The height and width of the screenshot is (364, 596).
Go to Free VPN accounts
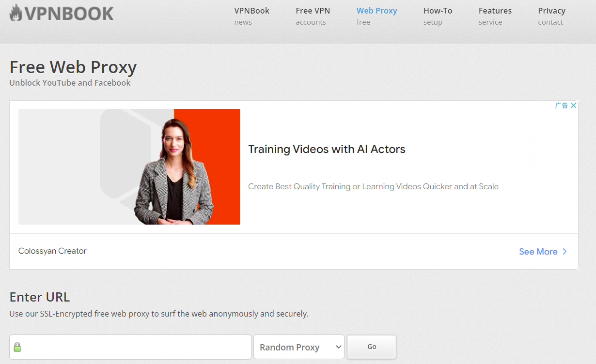pos(313,16)
